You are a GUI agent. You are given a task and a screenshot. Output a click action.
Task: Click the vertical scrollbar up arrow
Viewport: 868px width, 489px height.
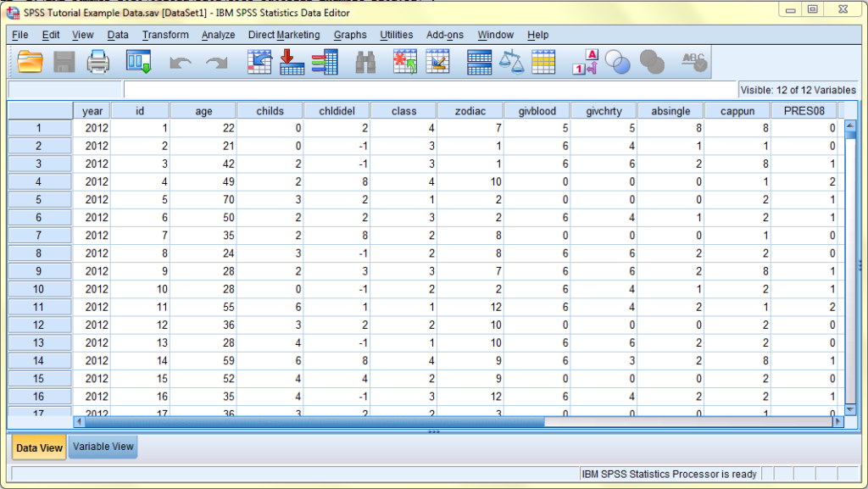click(851, 126)
